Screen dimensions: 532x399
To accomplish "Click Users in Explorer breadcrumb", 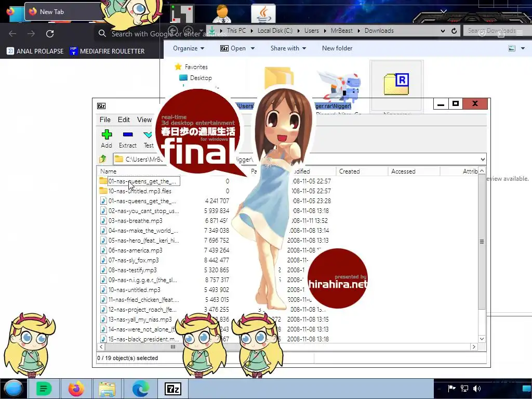I will (312, 31).
